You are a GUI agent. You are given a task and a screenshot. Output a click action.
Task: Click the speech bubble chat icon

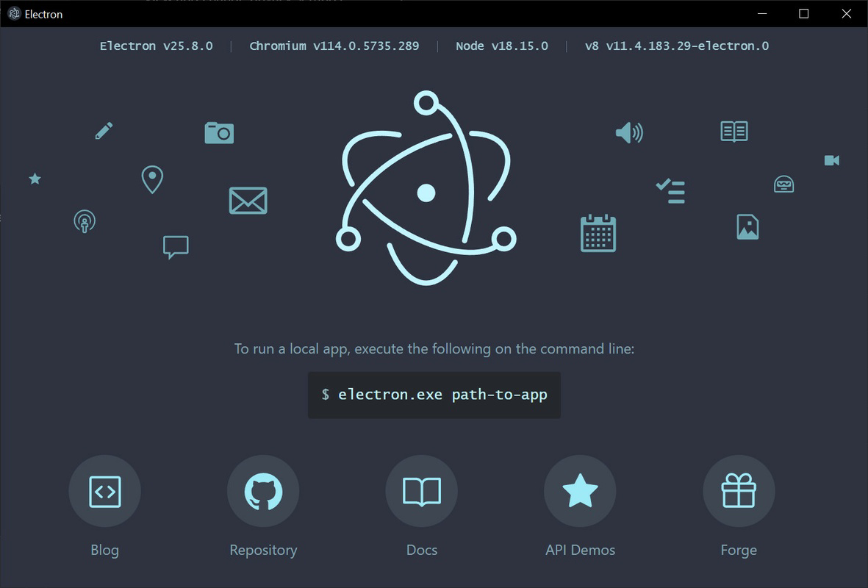coord(176,247)
